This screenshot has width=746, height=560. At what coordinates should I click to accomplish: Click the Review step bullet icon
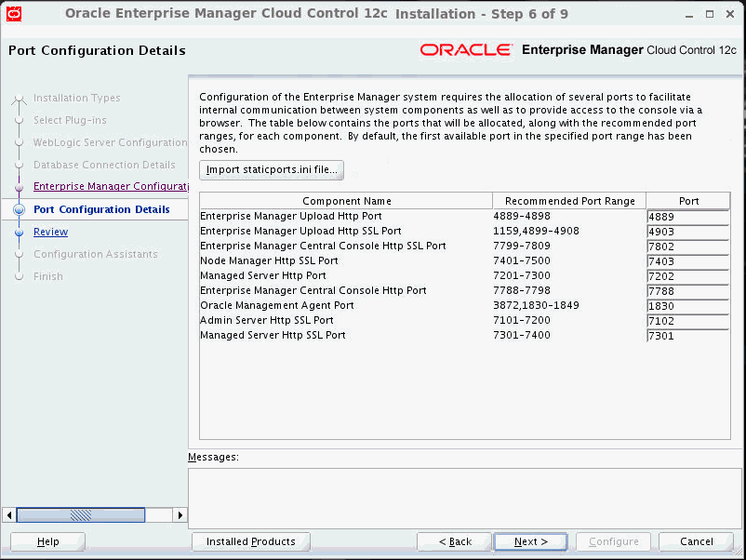[19, 233]
